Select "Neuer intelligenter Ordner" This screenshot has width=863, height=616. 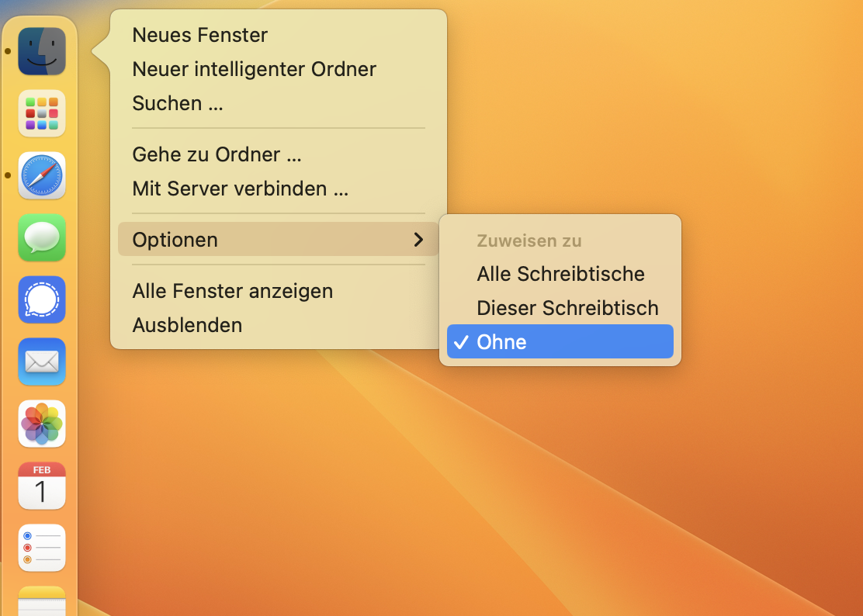[x=255, y=69]
